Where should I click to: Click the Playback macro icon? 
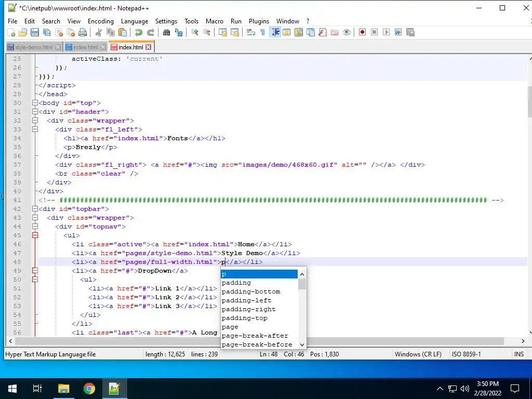(x=386, y=32)
